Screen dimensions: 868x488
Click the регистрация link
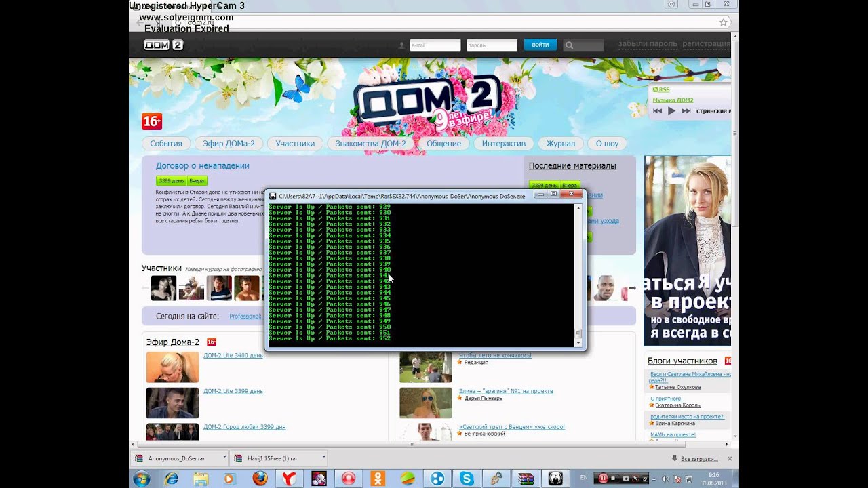(706, 44)
